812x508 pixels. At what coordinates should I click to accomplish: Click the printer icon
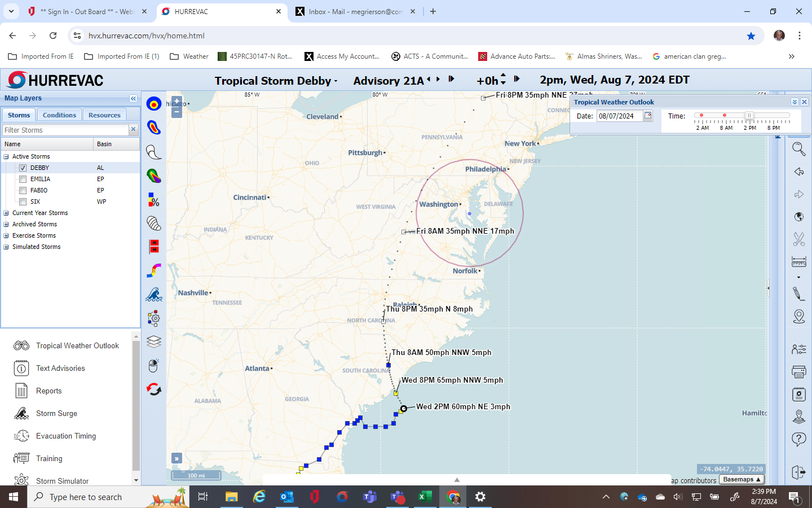pos(798,371)
